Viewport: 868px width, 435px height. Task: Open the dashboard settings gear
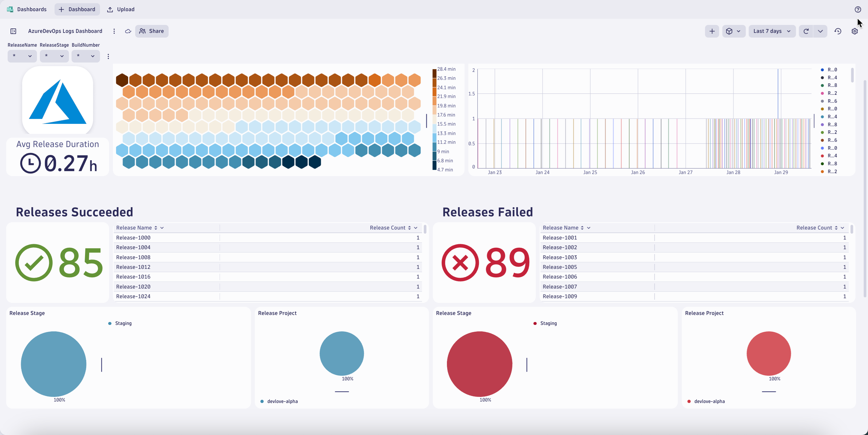[855, 31]
